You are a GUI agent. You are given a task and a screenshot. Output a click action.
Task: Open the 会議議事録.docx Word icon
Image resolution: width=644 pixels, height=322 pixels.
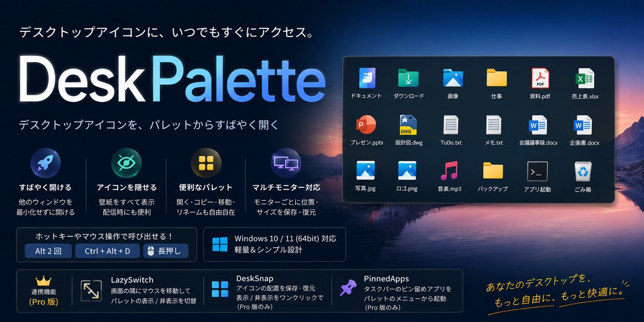tap(538, 125)
